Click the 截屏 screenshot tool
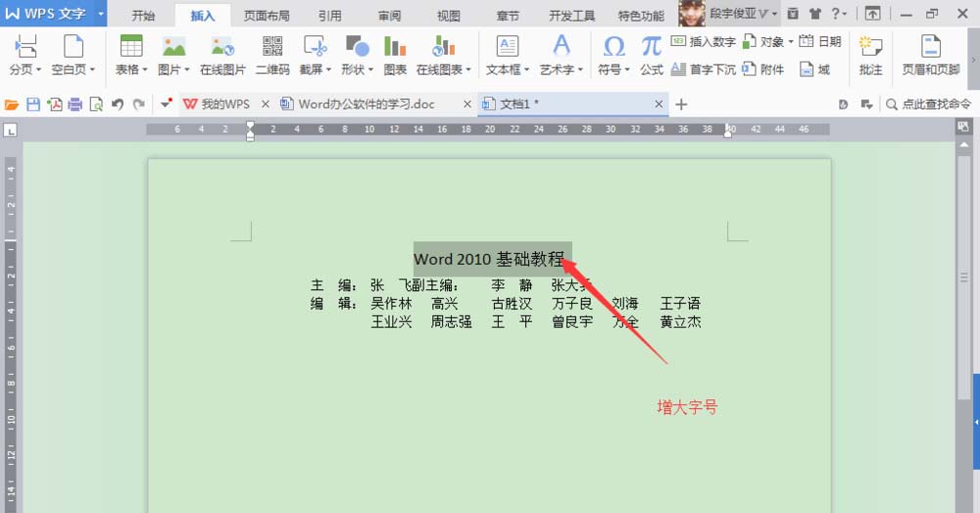Screen dimensions: 980x513 pyautogui.click(x=315, y=47)
